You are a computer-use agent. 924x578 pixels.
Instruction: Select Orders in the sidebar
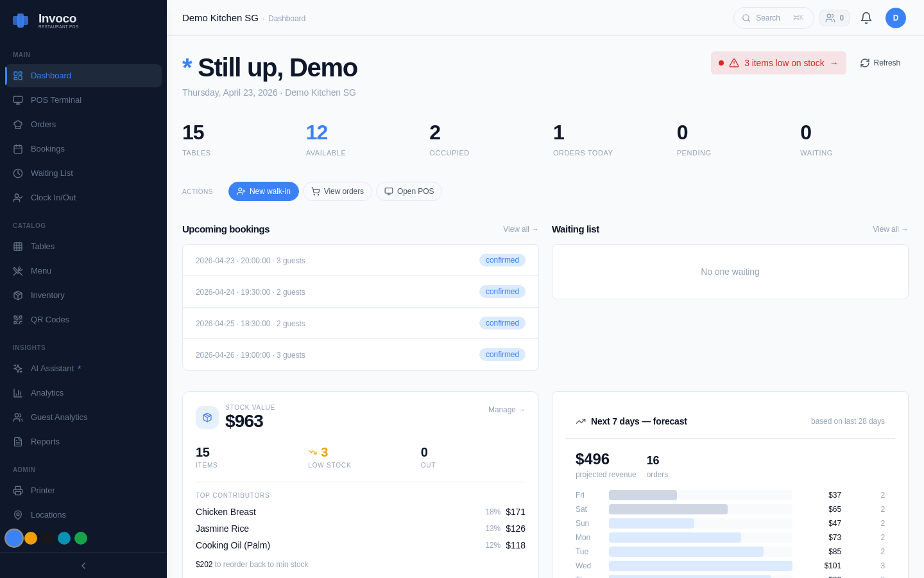point(43,124)
